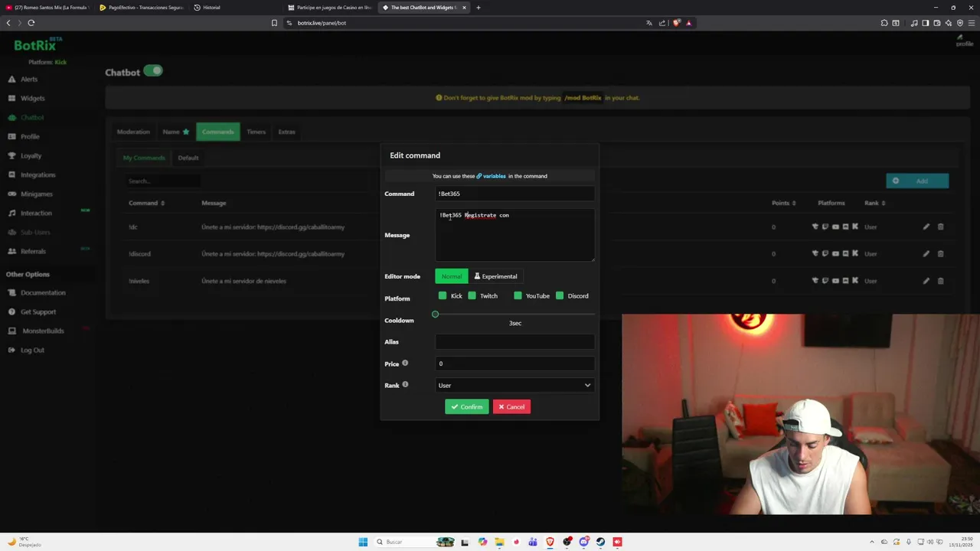
Task: Open Steam from the Windows taskbar
Action: [600, 542]
